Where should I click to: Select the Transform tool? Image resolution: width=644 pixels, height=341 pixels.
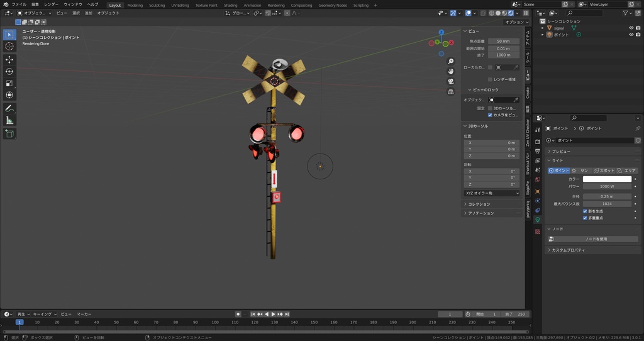9,95
